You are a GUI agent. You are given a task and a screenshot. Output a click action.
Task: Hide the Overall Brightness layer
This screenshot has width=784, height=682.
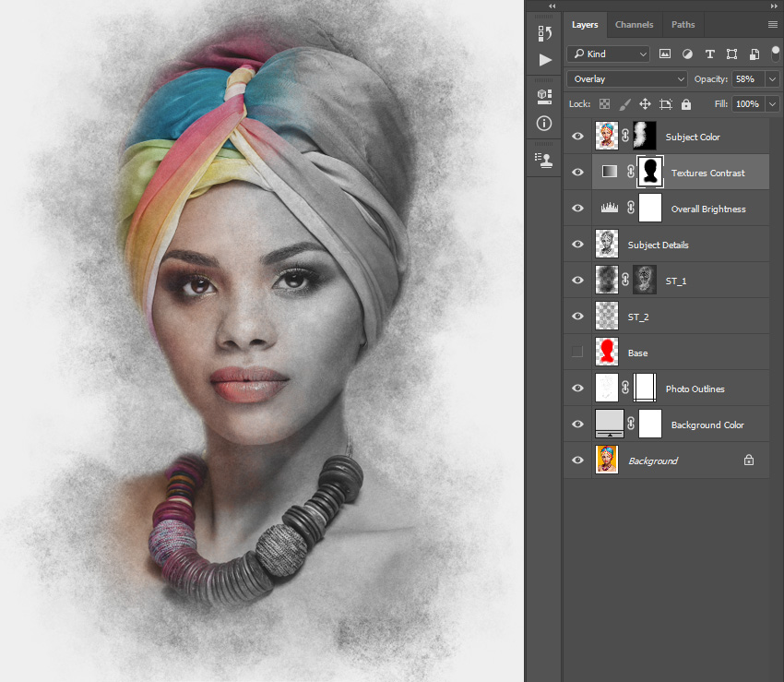[x=577, y=209]
